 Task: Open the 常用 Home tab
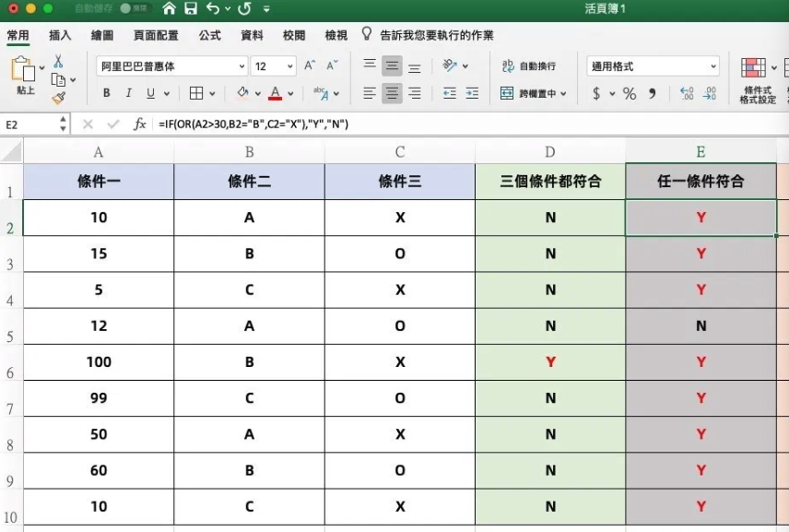(x=18, y=35)
